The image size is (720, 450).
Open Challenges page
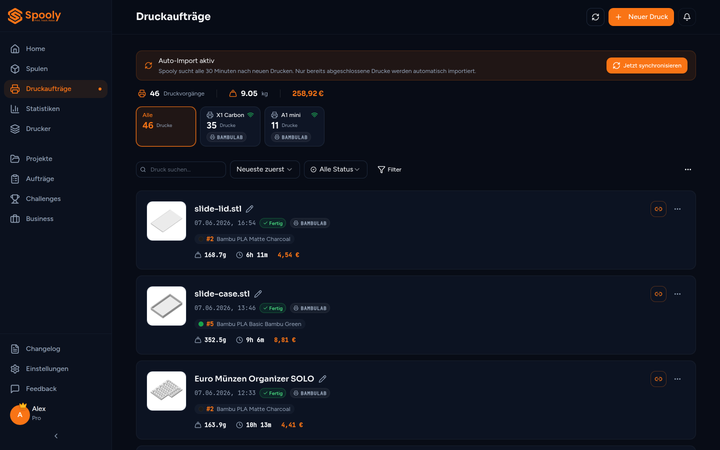click(56, 199)
